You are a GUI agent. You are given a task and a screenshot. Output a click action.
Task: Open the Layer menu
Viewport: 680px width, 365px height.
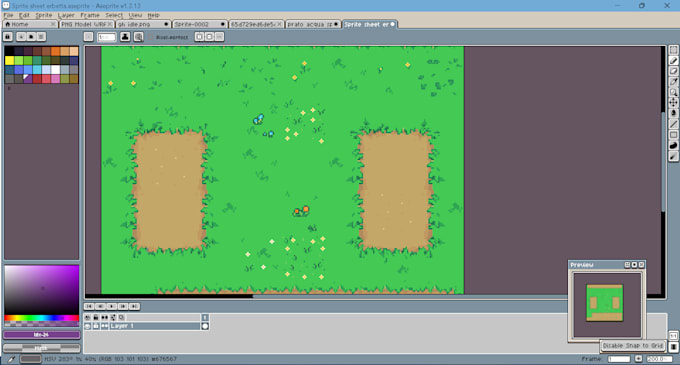point(66,15)
